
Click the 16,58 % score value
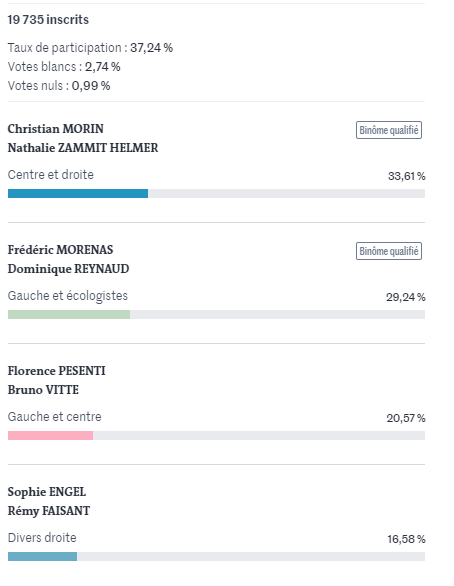click(x=406, y=539)
